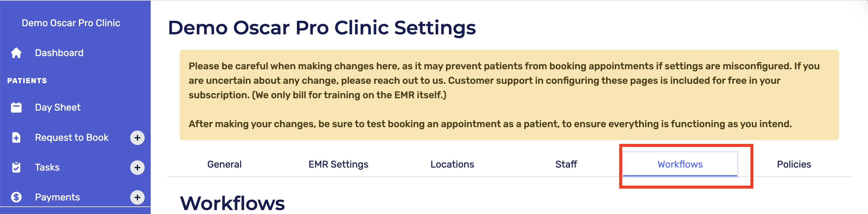
Task: Navigate to Tasks in the sidebar
Action: tap(47, 168)
